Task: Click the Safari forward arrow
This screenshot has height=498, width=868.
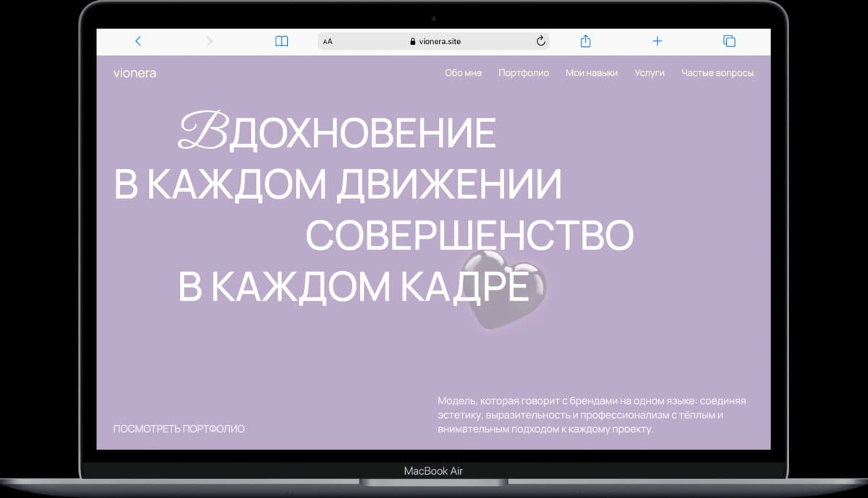Action: (210, 41)
